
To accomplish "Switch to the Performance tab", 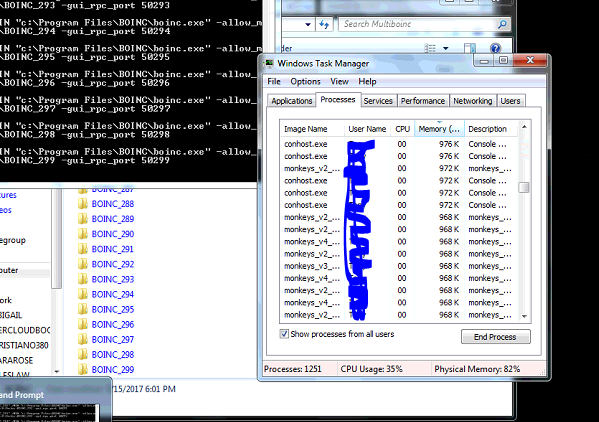I will point(423,101).
